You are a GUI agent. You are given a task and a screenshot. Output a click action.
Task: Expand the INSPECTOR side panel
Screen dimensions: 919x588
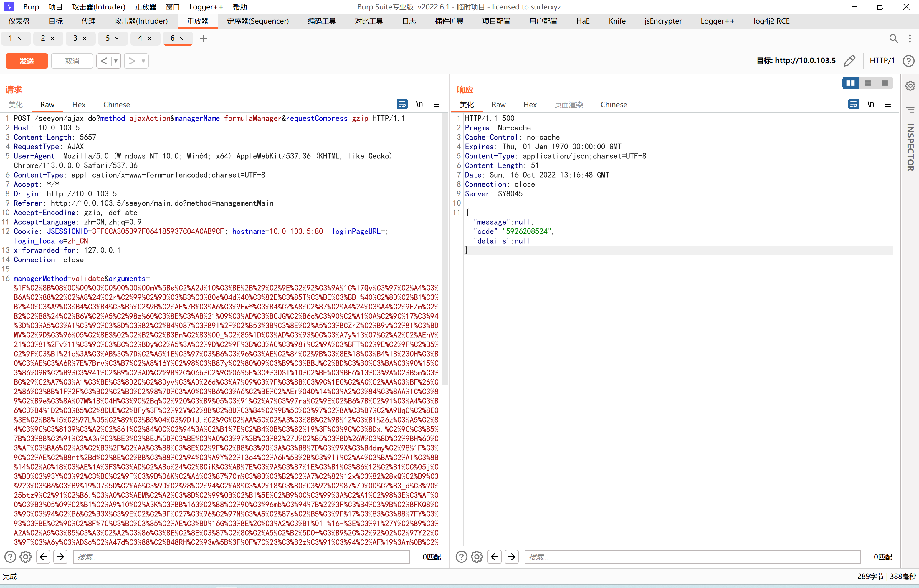tap(910, 147)
